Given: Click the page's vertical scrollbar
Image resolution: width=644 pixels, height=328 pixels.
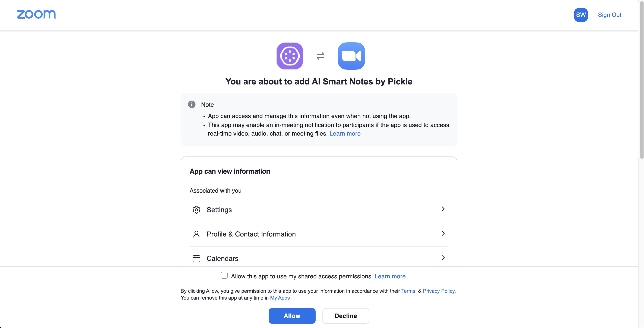Looking at the screenshot, I should [x=641, y=80].
